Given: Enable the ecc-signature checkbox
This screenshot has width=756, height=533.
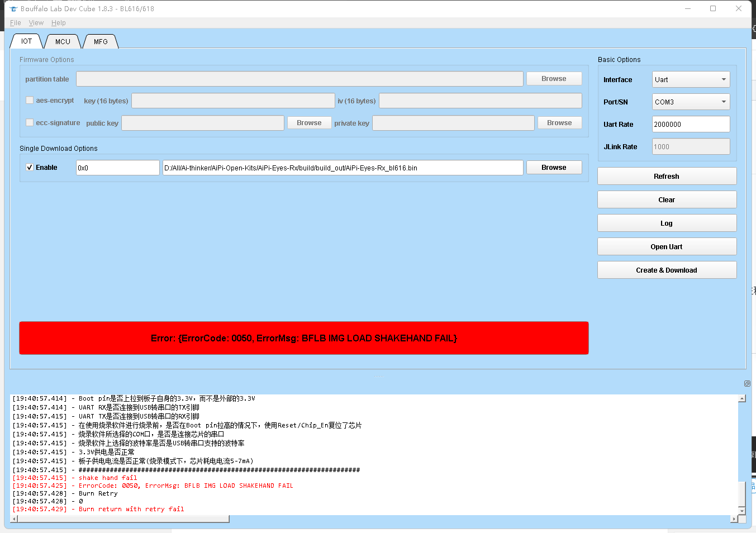Looking at the screenshot, I should pos(30,122).
